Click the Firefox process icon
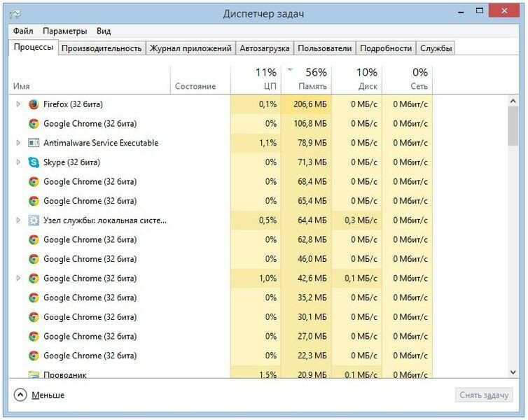Image resolution: width=528 pixels, height=420 pixels. (34, 104)
